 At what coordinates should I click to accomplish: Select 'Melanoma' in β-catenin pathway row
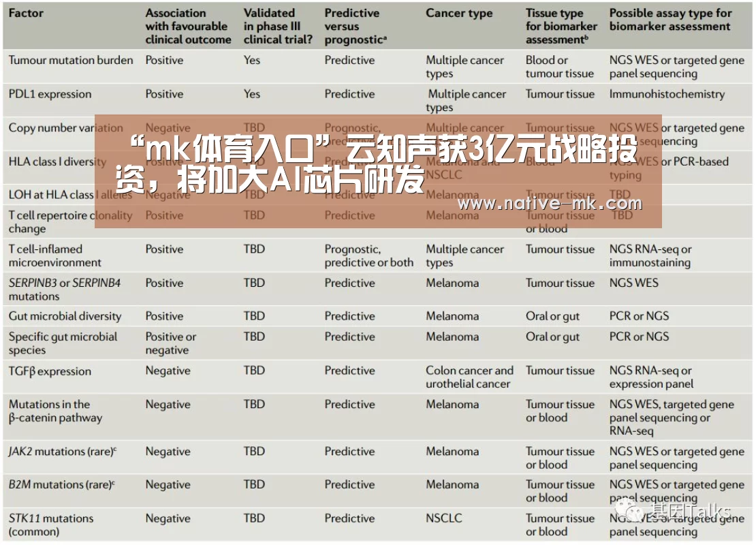click(x=452, y=405)
